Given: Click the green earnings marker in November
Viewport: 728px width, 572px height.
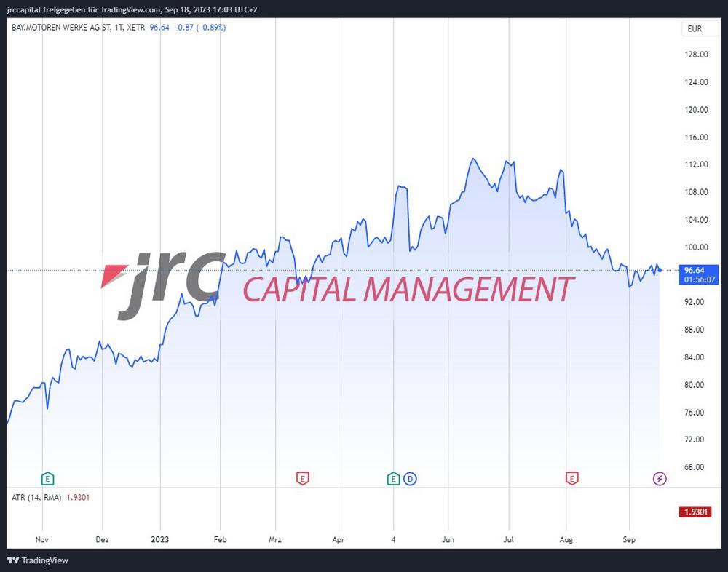Looking at the screenshot, I should [x=47, y=478].
